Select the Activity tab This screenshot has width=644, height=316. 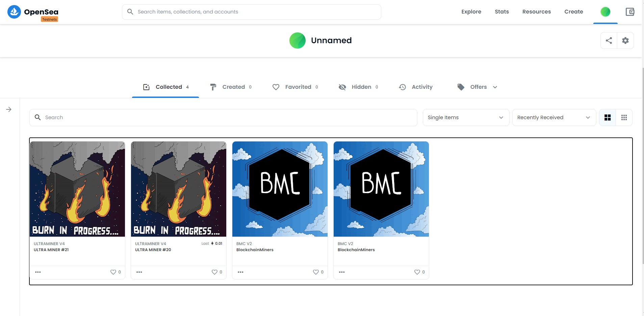pyautogui.click(x=416, y=87)
